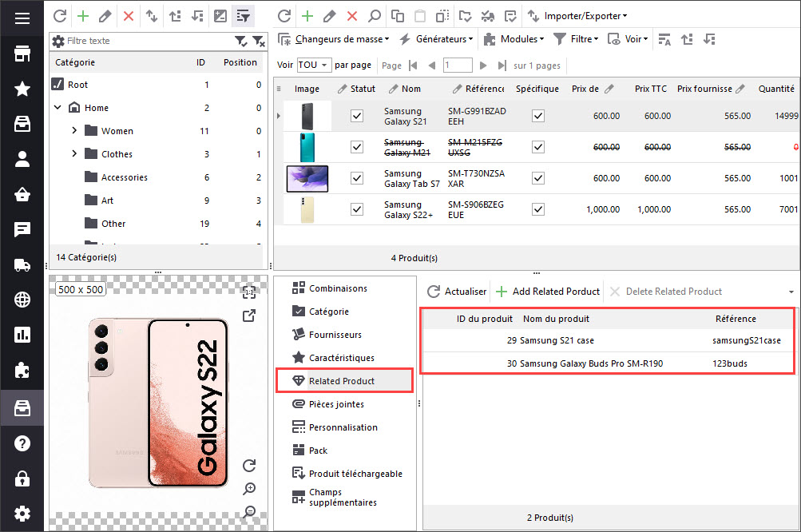The width and height of the screenshot is (801, 532).
Task: Select Samsung Galaxy Tab S7 thumbnail image
Action: 307,178
